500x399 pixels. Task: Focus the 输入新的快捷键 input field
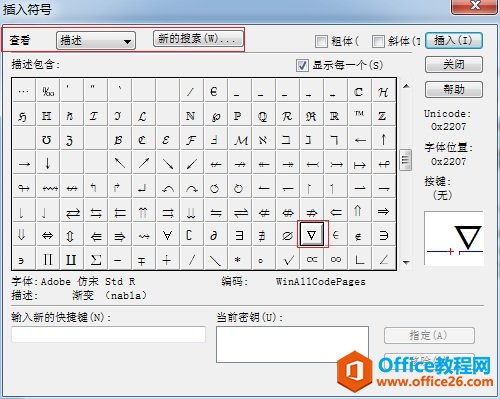point(108,334)
